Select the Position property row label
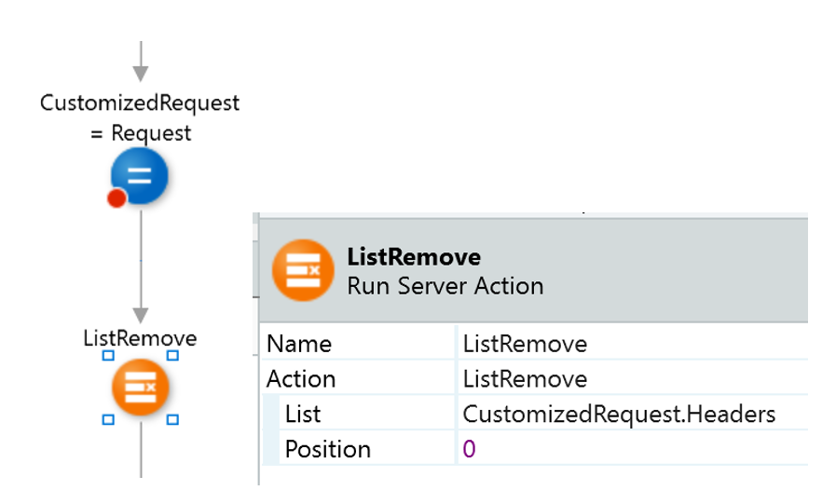The image size is (822, 504). (x=327, y=449)
